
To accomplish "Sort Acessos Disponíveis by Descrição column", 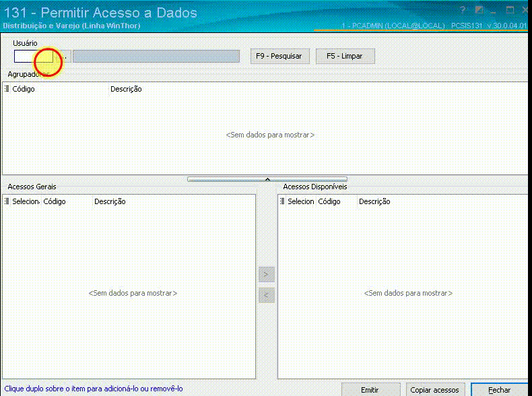I will click(374, 201).
